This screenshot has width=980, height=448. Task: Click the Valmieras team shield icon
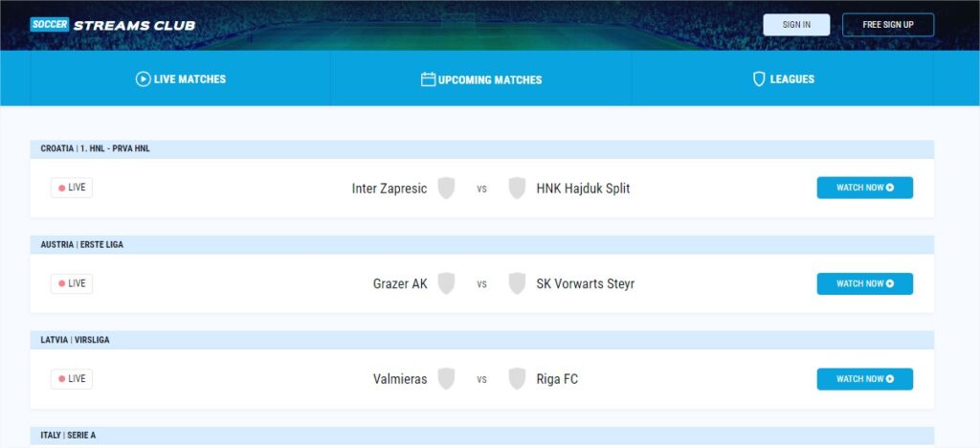tap(446, 379)
